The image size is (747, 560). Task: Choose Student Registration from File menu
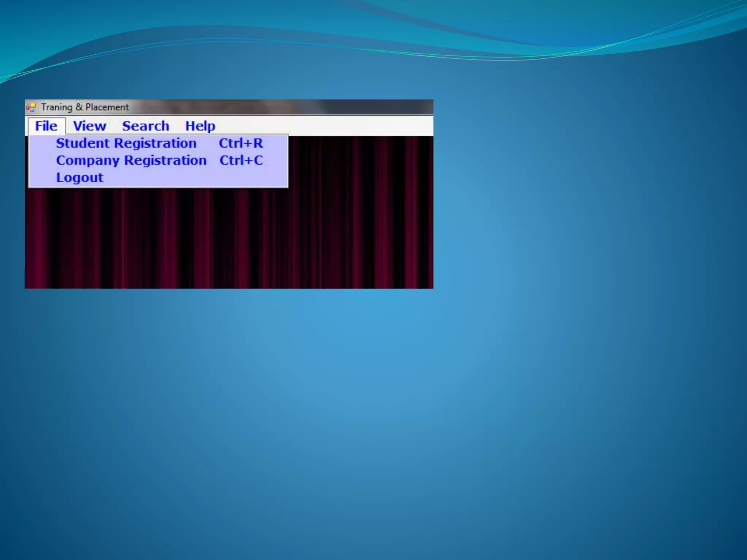pyautogui.click(x=126, y=143)
